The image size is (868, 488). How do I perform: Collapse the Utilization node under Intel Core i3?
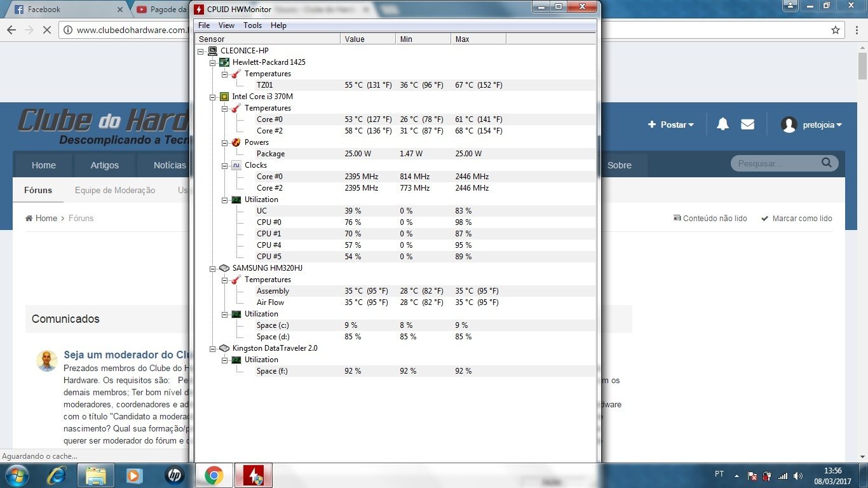pyautogui.click(x=225, y=200)
